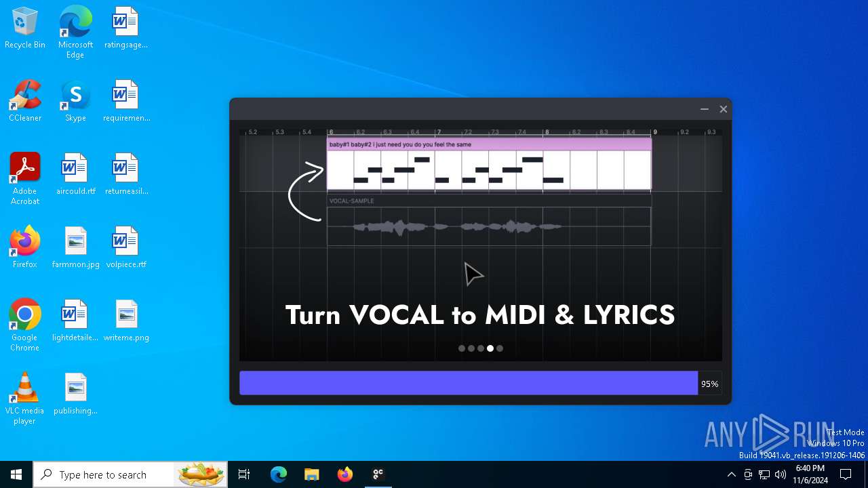Select the requiremen Word document icon
Screen dimensions: 868x488
coord(126,102)
